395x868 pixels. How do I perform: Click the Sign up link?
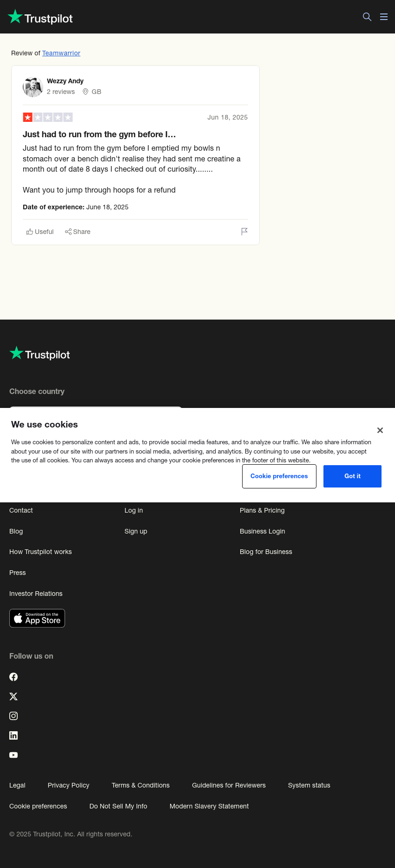tap(136, 531)
